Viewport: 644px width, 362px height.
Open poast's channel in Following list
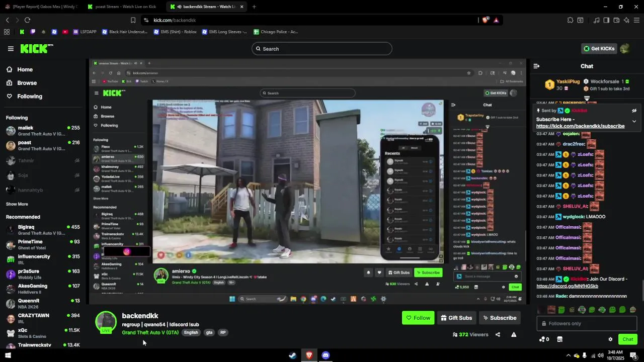point(43,146)
